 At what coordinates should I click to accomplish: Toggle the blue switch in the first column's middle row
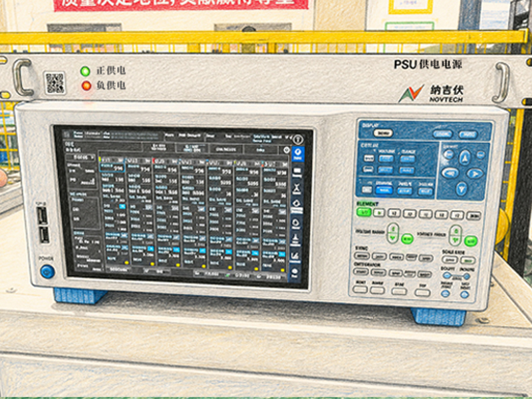click(122, 207)
